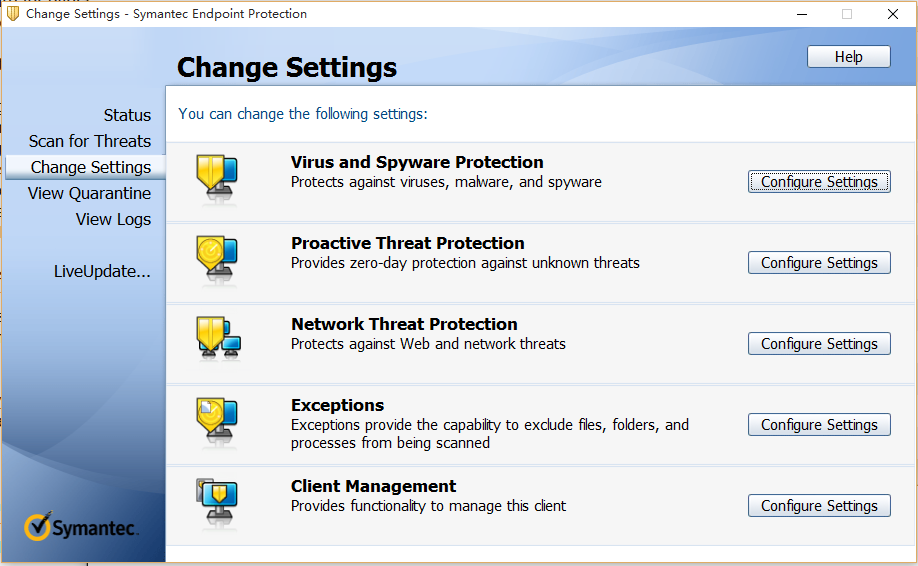Click the Exceptions shield icon
Image resolution: width=918 pixels, height=566 pixels.
click(x=217, y=419)
